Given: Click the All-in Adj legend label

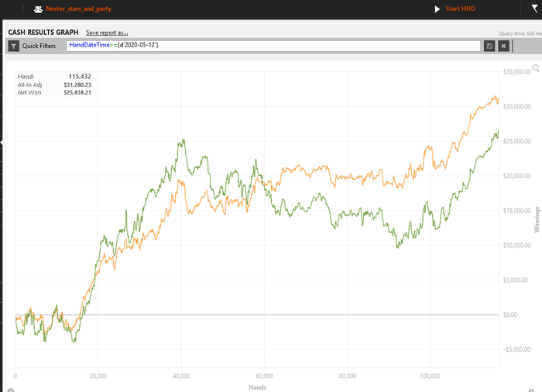Looking at the screenshot, I should click(x=29, y=84).
